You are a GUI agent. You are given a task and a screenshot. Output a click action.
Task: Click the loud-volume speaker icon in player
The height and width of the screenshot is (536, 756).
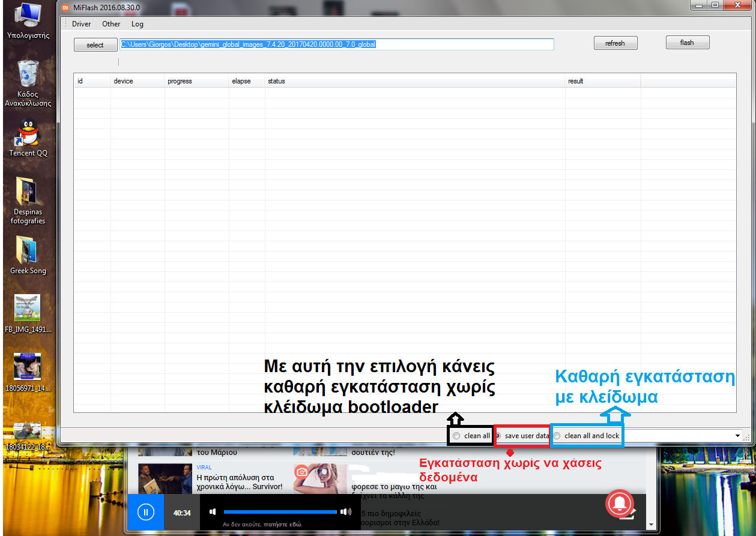tap(346, 512)
